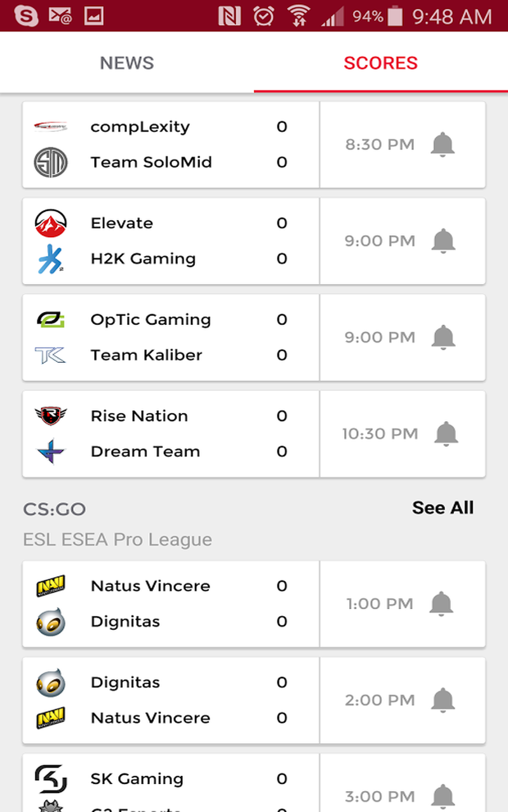Tap the OpTic Gaming green logo

pos(50,320)
